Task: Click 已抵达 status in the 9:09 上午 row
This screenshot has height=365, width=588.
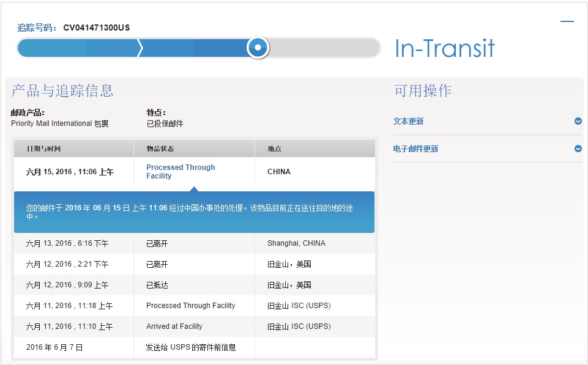Action: tap(157, 285)
